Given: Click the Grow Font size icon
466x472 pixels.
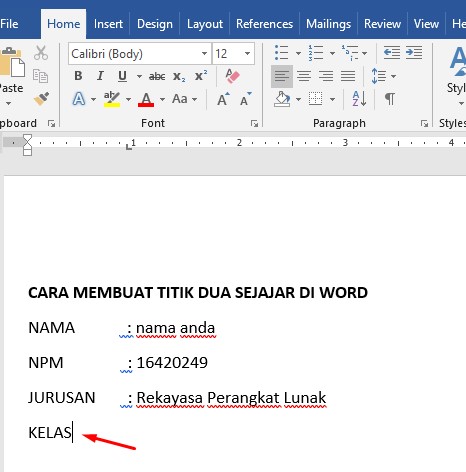Looking at the screenshot, I should 223,99.
